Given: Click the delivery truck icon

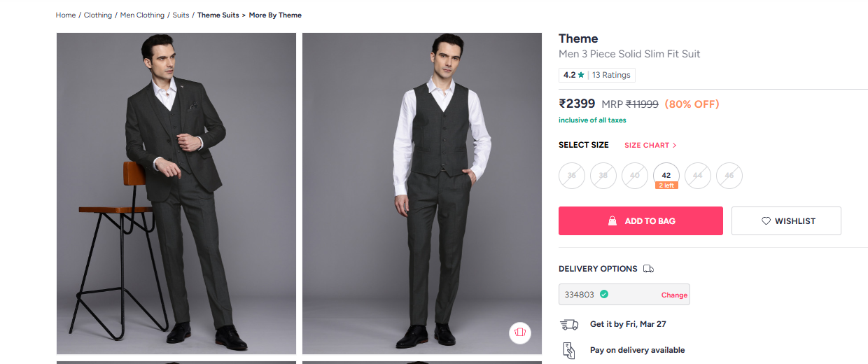Looking at the screenshot, I should click(x=648, y=269).
